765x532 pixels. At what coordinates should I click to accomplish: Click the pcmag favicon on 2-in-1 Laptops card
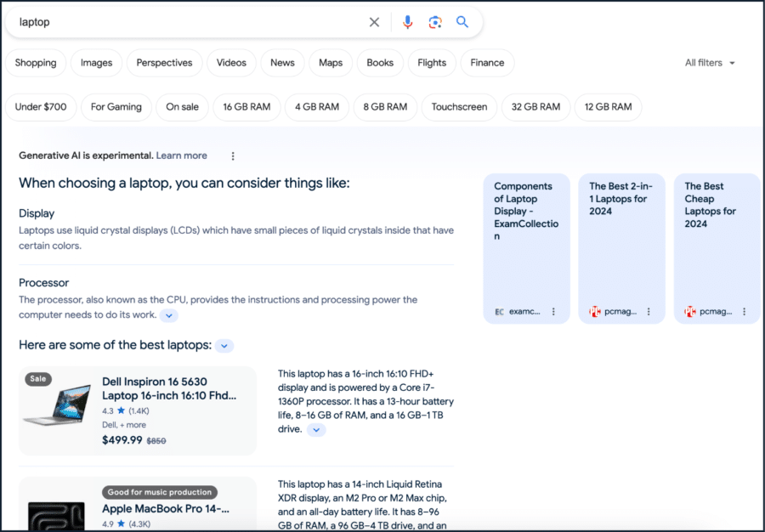click(594, 312)
